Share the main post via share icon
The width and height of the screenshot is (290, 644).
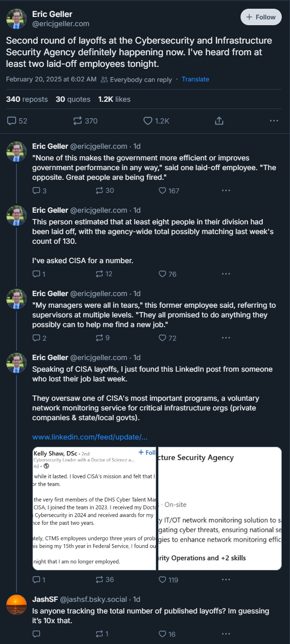pyautogui.click(x=219, y=121)
